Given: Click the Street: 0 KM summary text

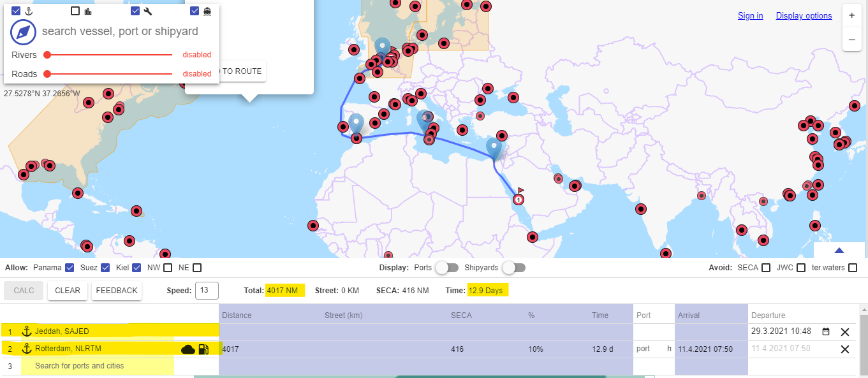Looking at the screenshot, I should [x=337, y=290].
